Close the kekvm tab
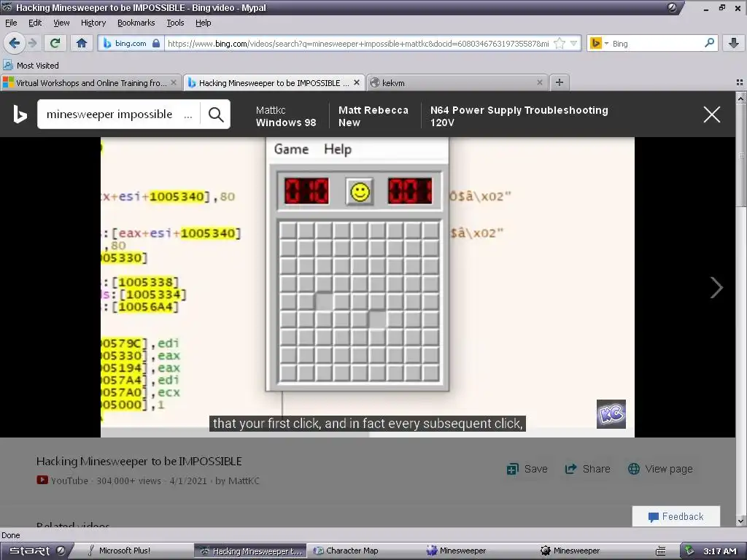 [540, 82]
